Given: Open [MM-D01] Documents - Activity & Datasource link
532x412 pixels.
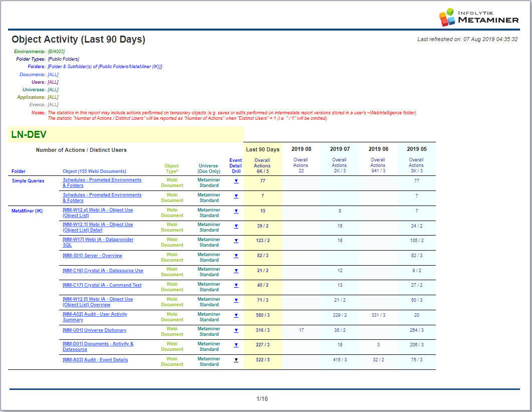Looking at the screenshot, I should pyautogui.click(x=98, y=346).
